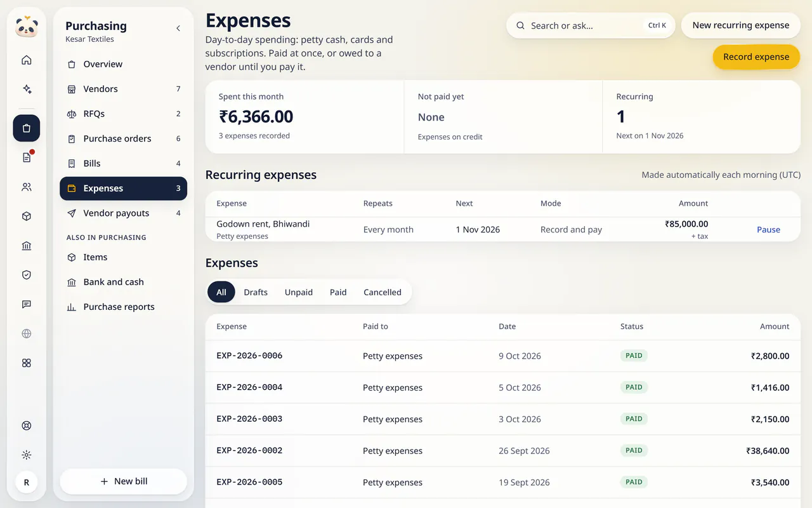812x508 pixels.
Task: Click the Record expense button
Action: (x=756, y=57)
